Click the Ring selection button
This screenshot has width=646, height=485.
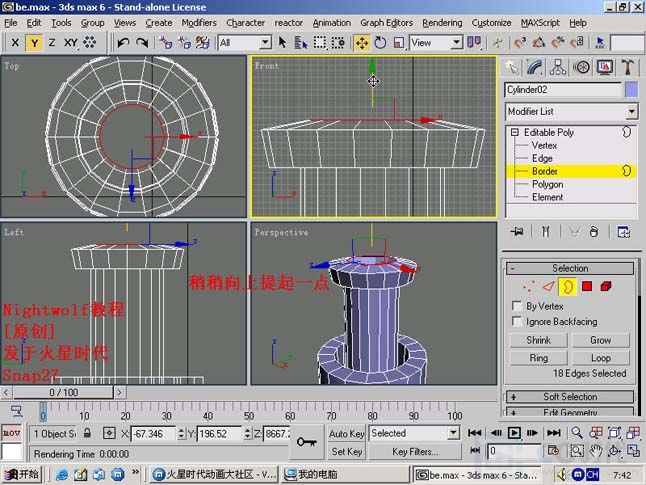pyautogui.click(x=538, y=358)
